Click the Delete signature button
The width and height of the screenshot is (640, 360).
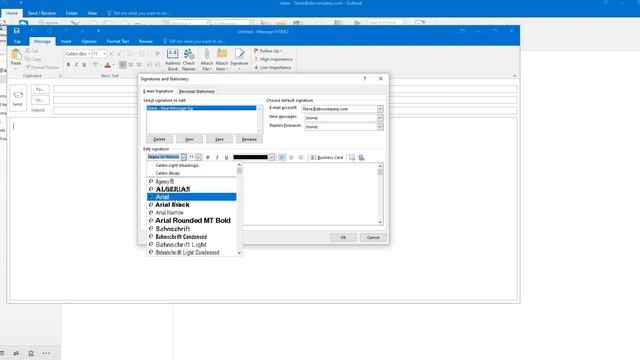160,139
